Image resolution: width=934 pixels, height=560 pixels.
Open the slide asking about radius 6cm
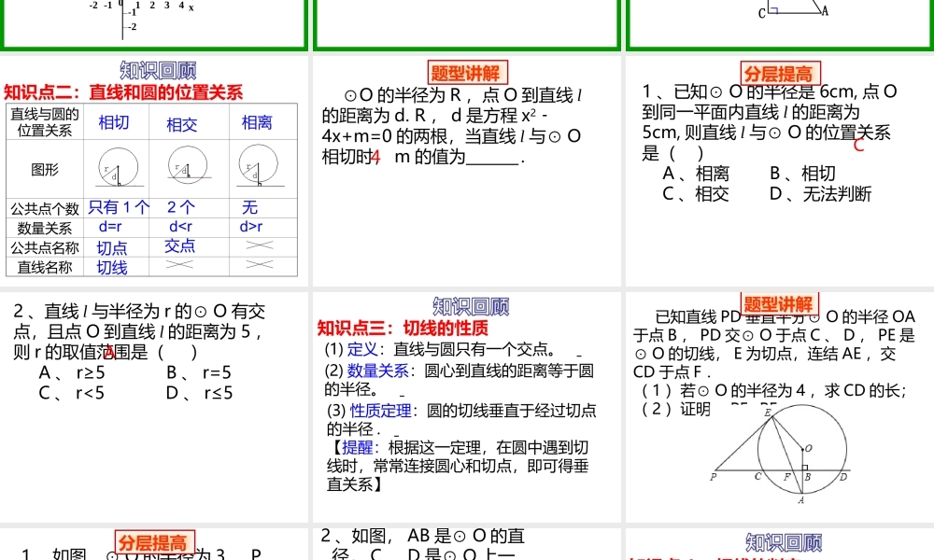(x=780, y=171)
